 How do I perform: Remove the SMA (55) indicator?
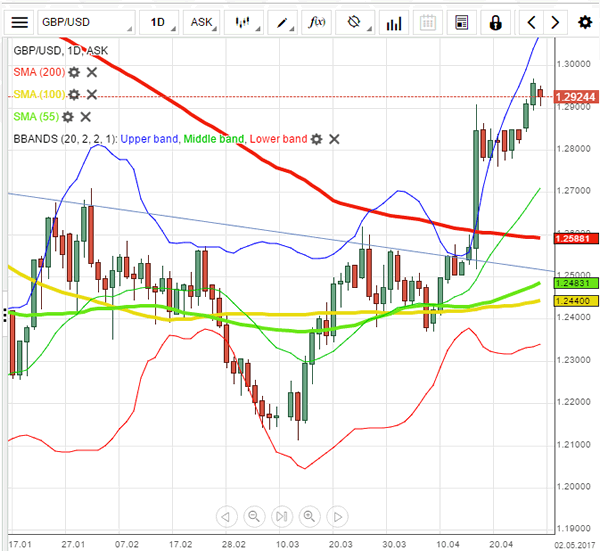pos(86,117)
